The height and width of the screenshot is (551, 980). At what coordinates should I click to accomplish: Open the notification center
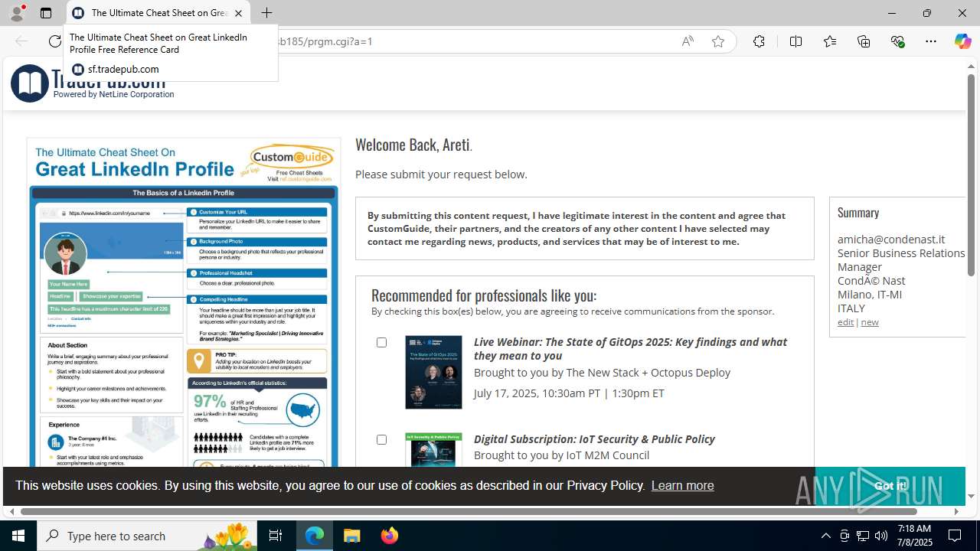[955, 536]
